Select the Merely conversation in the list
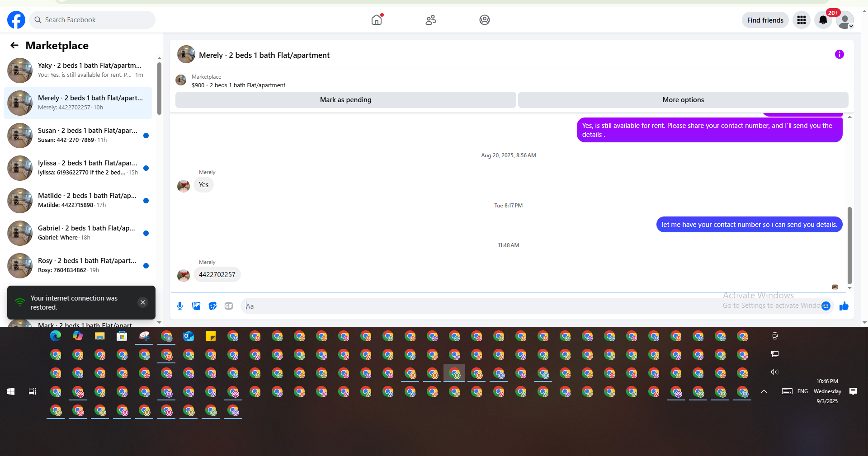 coord(78,103)
